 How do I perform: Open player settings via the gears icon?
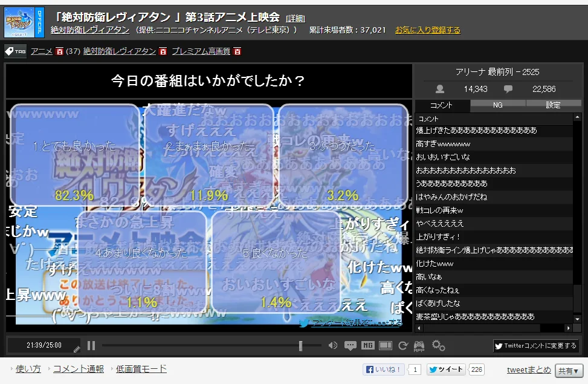coord(438,346)
